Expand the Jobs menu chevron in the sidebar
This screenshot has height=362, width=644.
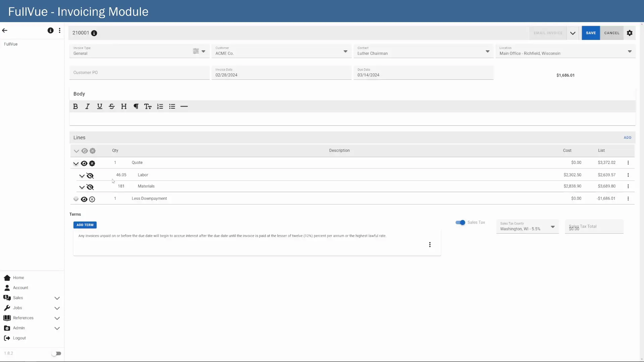(57, 308)
